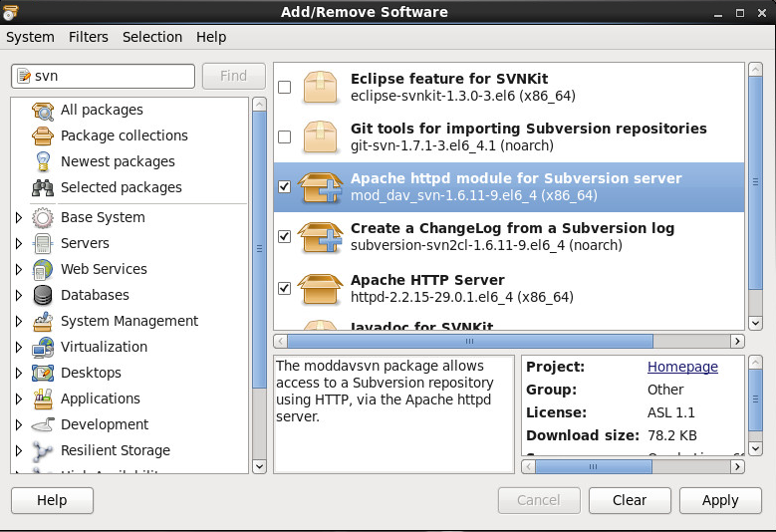Uncheck the subversion-svn2cl checkbox
The height and width of the screenshot is (532, 776).
coord(285,236)
